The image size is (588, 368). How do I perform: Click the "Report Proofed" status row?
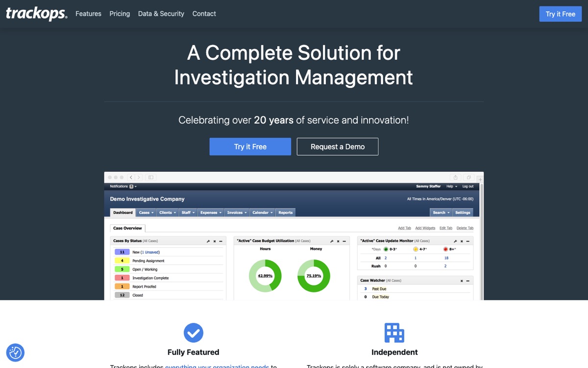pyautogui.click(x=168, y=287)
